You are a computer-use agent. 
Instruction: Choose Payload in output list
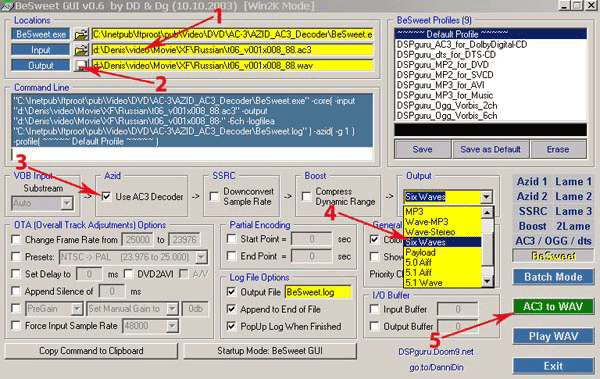click(443, 252)
